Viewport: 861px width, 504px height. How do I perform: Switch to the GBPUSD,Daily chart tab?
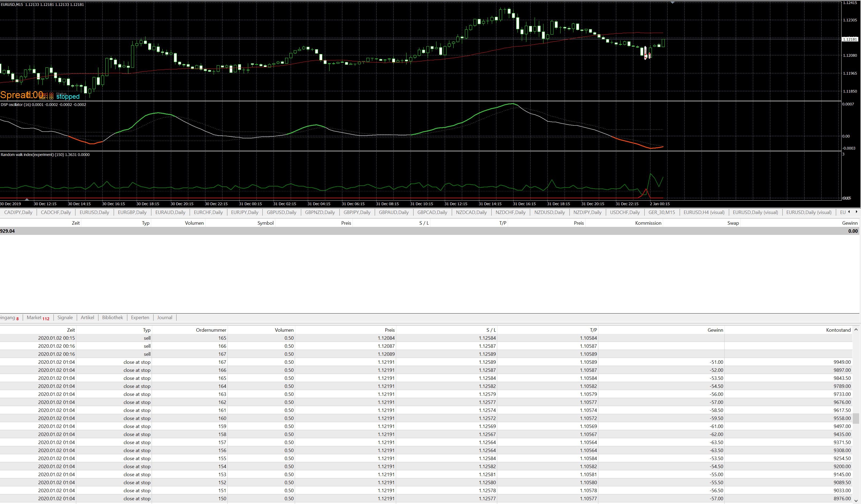(282, 212)
